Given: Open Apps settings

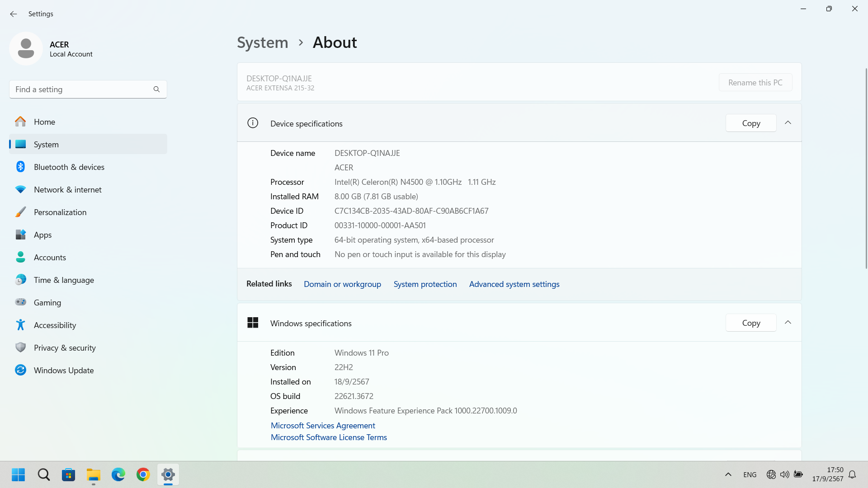Looking at the screenshot, I should [x=88, y=235].
